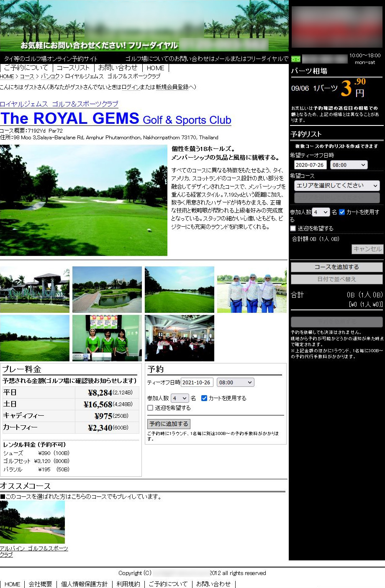
Task: Open the wide fairway thumbnail in top row
Action: 180,289
